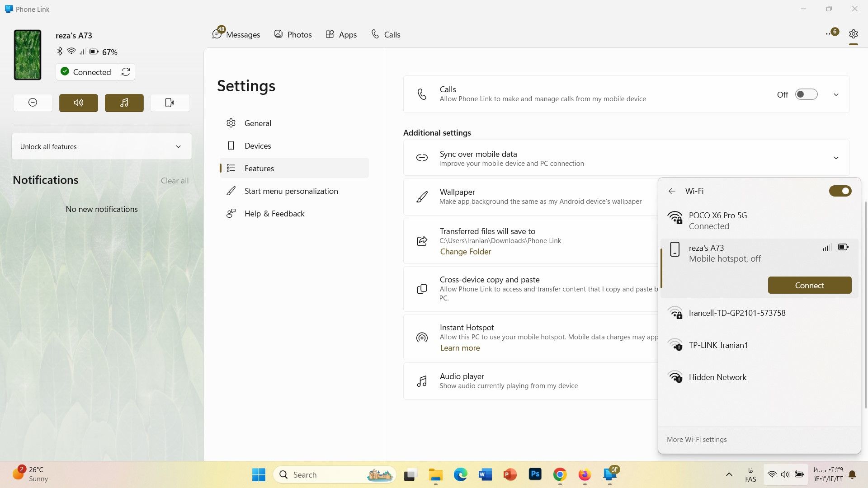Viewport: 868px width, 488px height.
Task: Open Task View on the taskbar
Action: (410, 474)
